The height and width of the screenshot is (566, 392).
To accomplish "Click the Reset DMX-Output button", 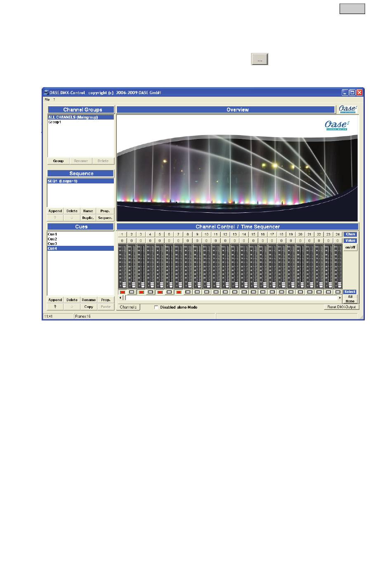I will pos(341,307).
